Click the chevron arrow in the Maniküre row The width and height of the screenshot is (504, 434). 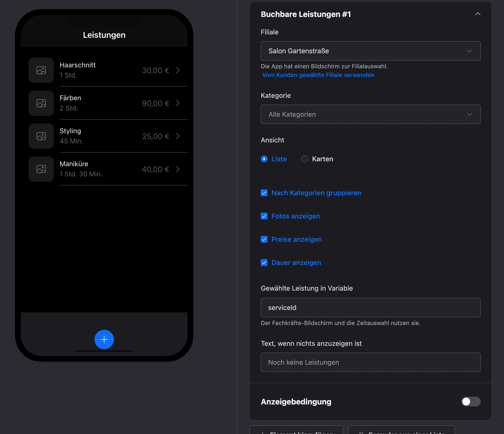[x=178, y=169]
